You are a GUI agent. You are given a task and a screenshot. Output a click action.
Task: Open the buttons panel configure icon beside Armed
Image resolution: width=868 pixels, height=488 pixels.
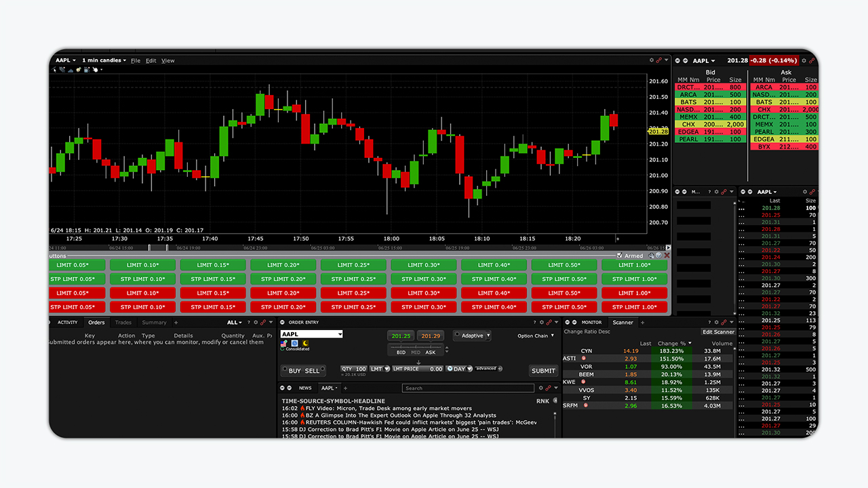(x=650, y=255)
